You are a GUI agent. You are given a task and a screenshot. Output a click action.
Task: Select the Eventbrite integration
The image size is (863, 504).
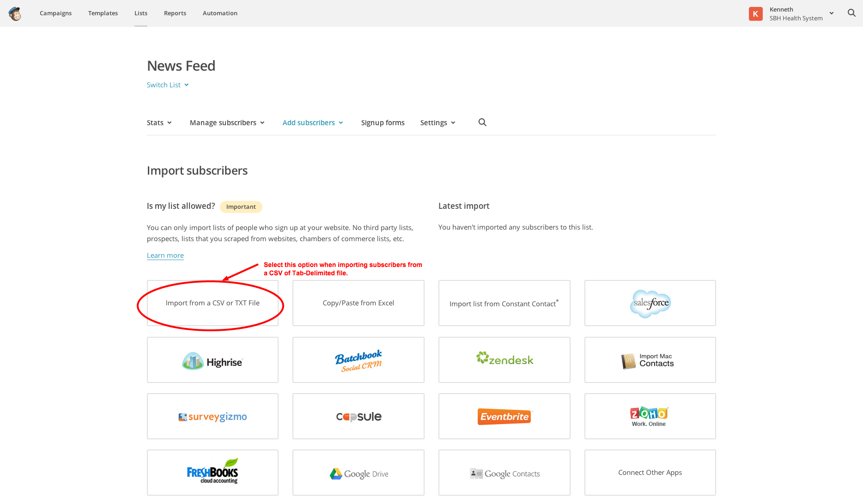(x=504, y=416)
